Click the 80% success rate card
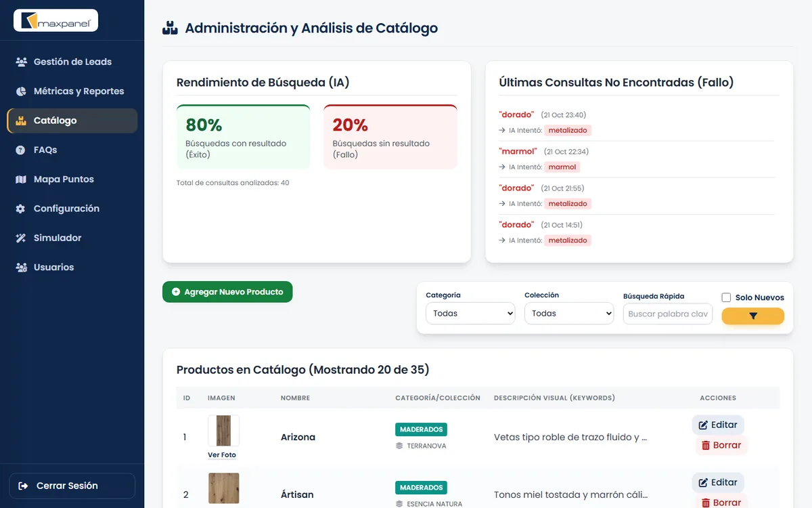 point(244,137)
